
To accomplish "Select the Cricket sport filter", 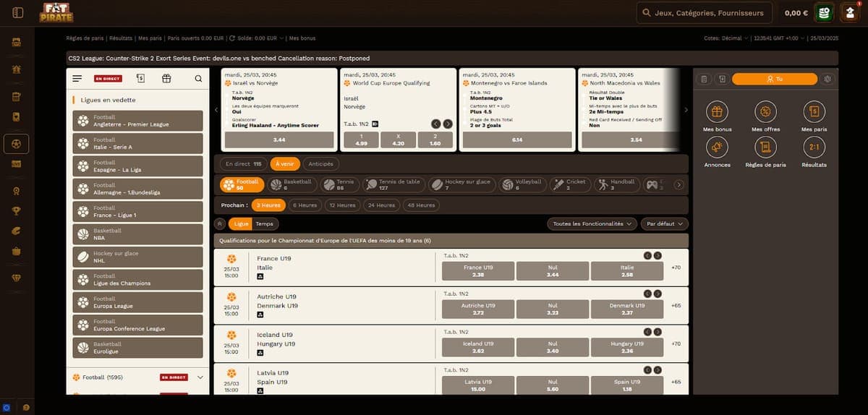I will click(570, 184).
